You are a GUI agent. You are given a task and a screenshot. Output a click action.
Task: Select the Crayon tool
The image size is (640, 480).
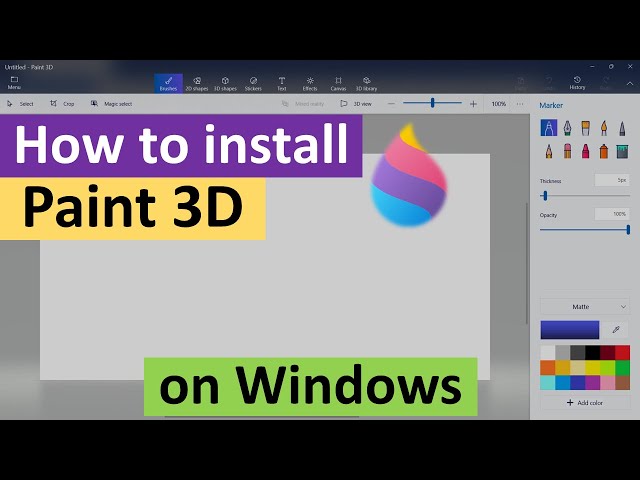[x=585, y=151]
